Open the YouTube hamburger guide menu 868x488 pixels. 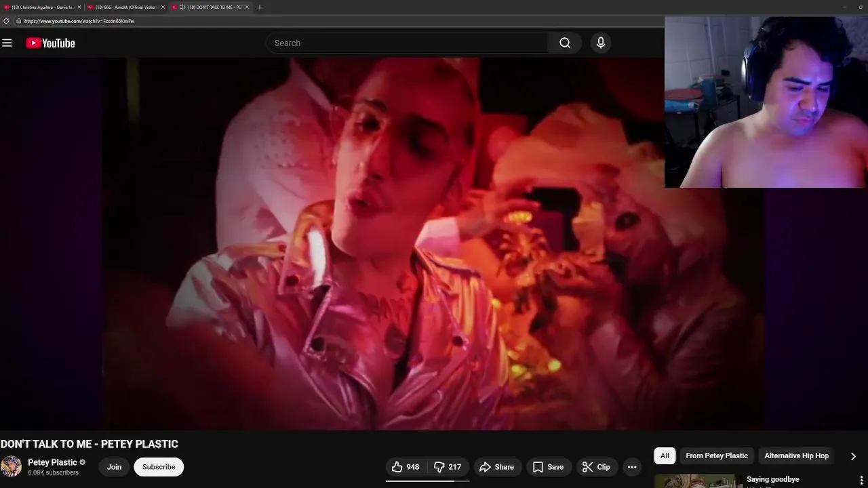coord(7,43)
